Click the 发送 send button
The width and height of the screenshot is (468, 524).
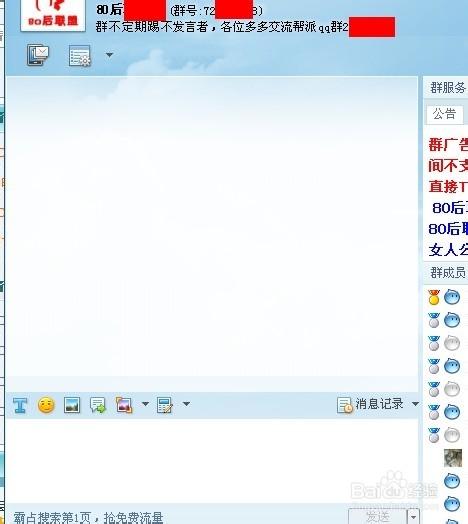378,517
